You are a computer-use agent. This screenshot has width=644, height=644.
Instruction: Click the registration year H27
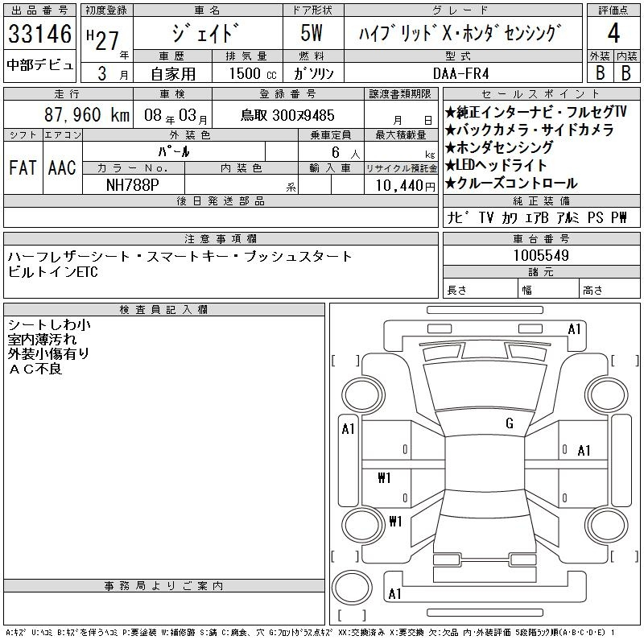[x=103, y=40]
